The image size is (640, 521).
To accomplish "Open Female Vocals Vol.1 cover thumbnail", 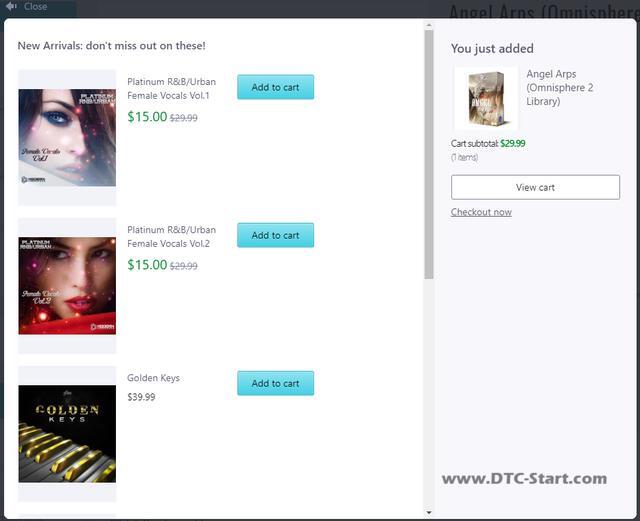I will point(67,138).
